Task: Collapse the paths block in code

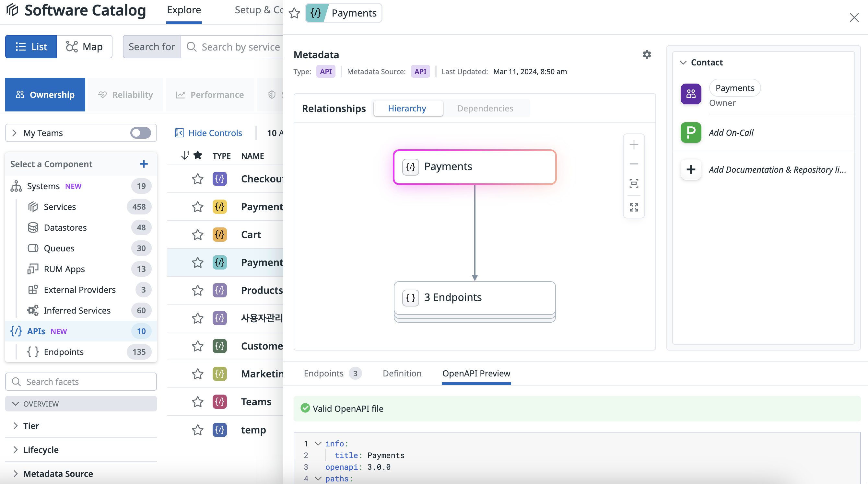Action: [x=318, y=478]
